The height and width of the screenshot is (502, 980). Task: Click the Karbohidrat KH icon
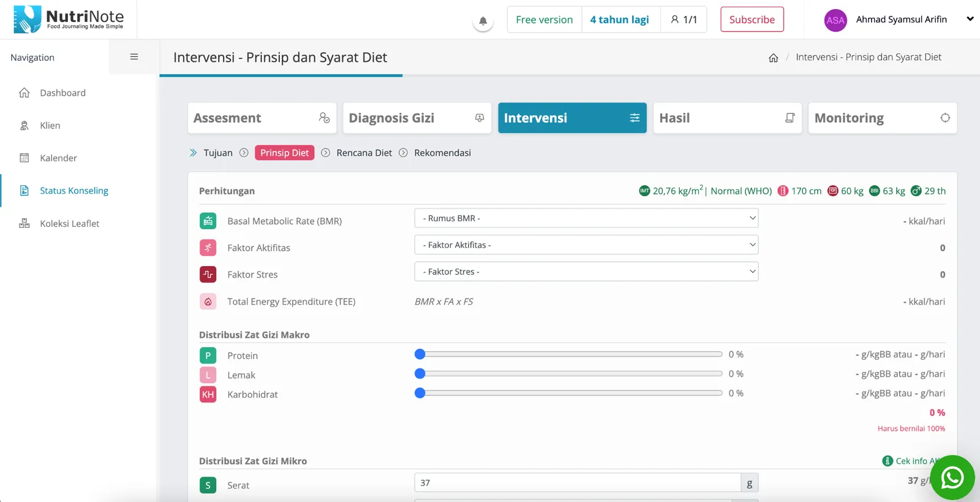click(x=208, y=395)
